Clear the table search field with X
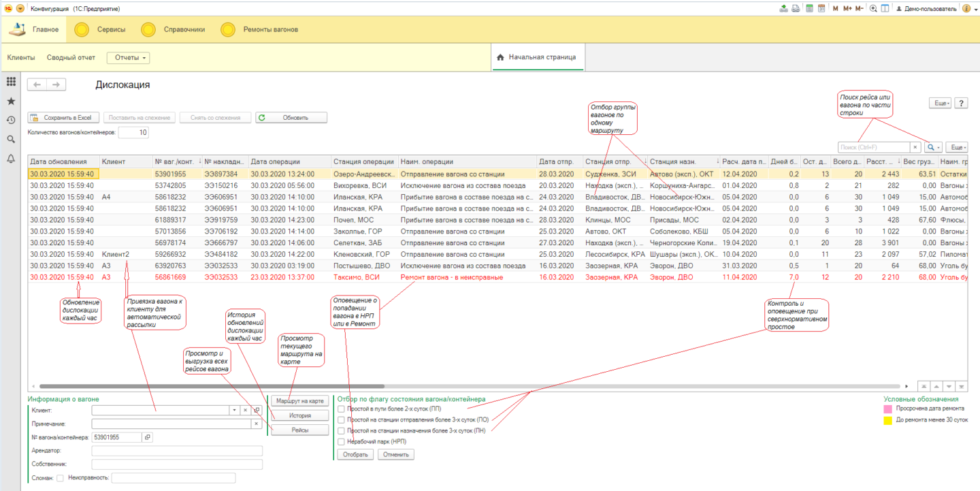 coord(917,147)
